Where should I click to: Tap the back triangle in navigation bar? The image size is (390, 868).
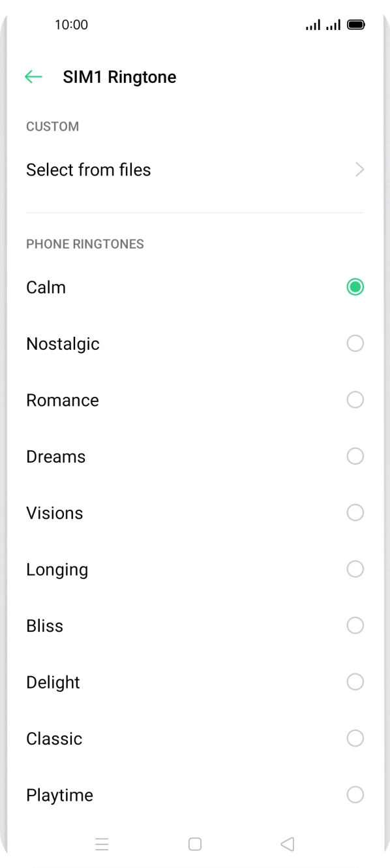pos(288,844)
